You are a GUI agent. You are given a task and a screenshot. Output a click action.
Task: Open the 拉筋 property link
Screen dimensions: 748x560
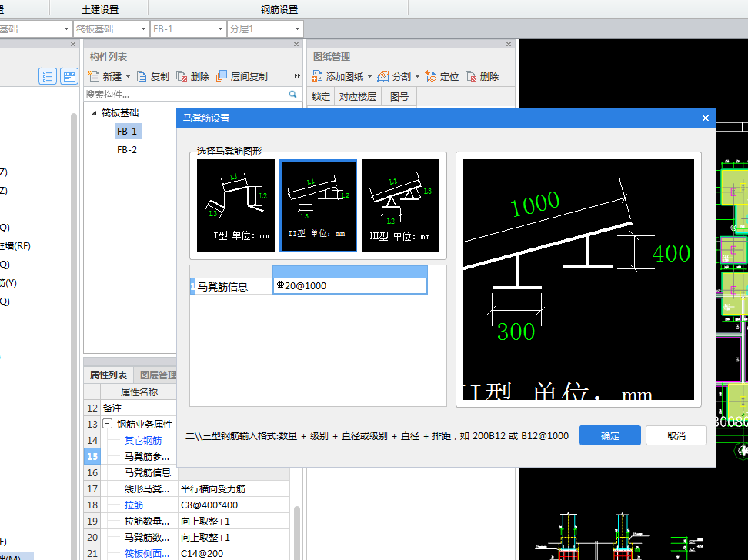click(134, 505)
